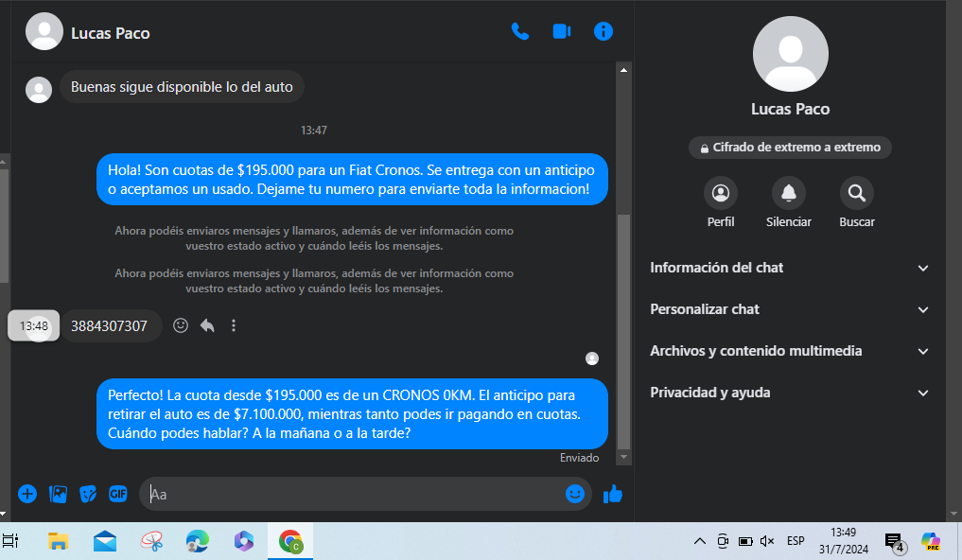Silenciar this conversation
The height and width of the screenshot is (560, 962).
788,203
